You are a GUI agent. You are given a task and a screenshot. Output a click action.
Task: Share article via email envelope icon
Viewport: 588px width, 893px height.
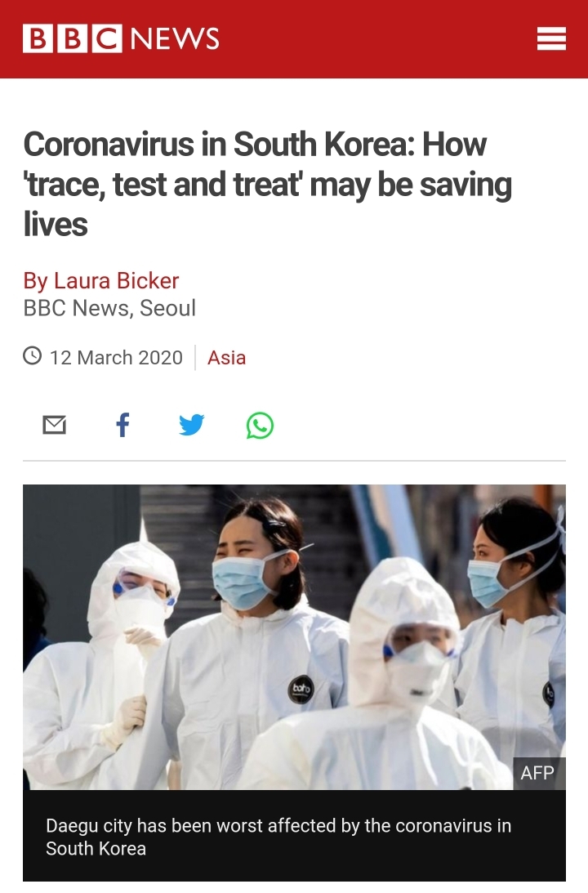click(x=55, y=425)
